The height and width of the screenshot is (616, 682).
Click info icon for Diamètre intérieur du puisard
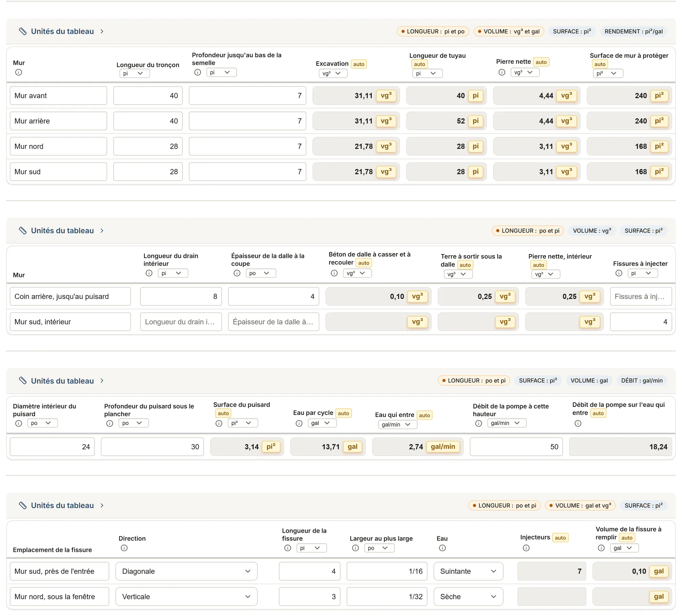(x=19, y=423)
